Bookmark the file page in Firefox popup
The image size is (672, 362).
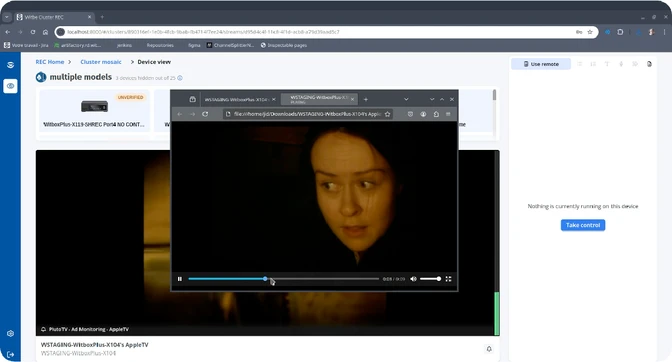[387, 114]
